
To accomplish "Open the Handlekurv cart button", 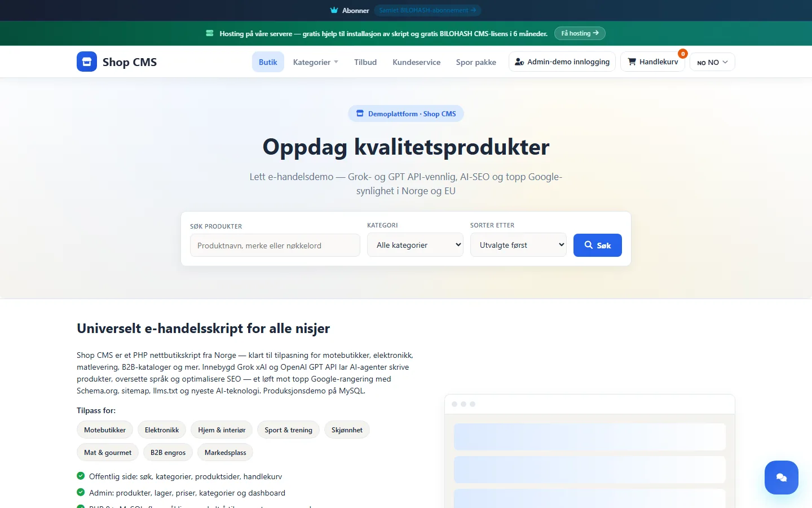I will tap(652, 62).
